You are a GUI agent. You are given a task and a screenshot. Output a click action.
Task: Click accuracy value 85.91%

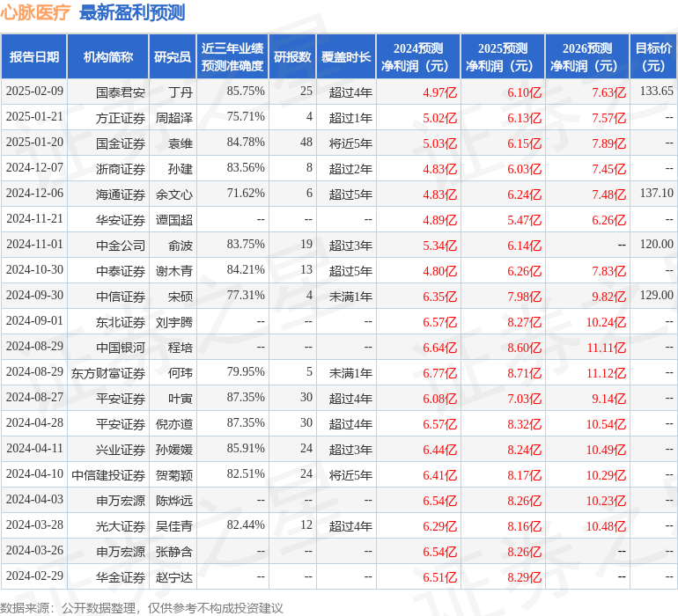click(x=246, y=448)
